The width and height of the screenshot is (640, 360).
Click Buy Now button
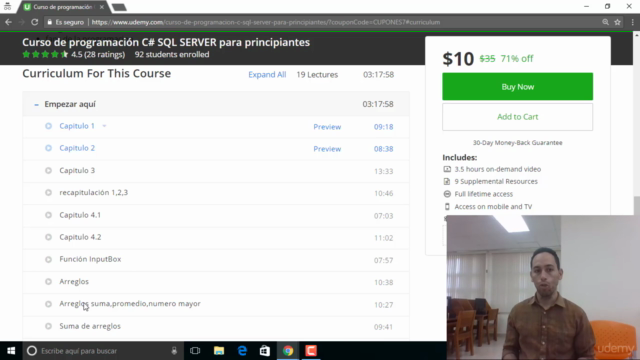[x=518, y=87]
